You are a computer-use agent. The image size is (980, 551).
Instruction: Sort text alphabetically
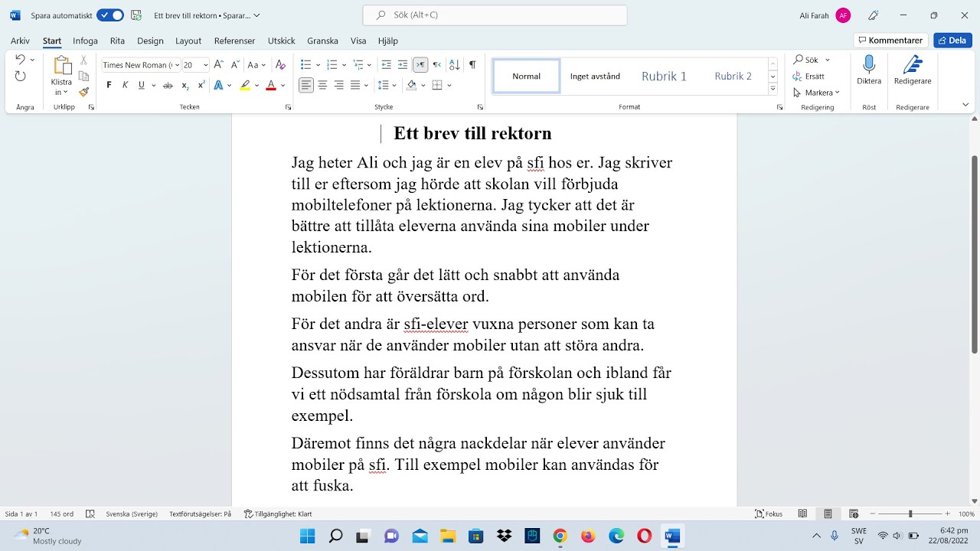454,65
